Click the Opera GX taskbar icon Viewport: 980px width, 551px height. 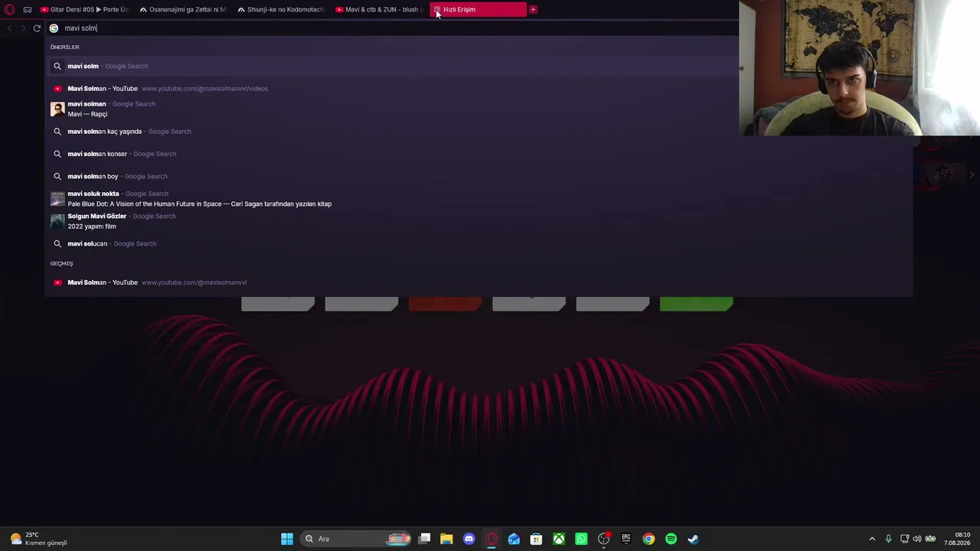(492, 539)
